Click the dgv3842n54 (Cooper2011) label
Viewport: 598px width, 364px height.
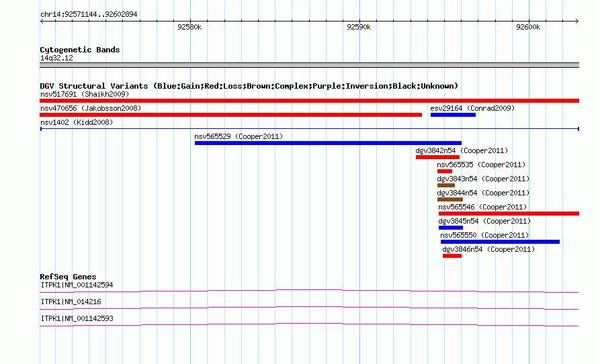coord(462,150)
